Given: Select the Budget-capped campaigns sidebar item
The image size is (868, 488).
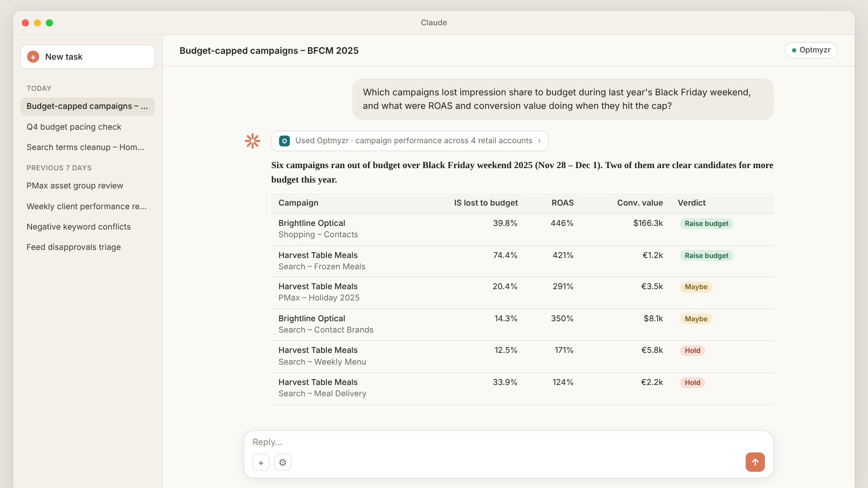Looking at the screenshot, I should coord(88,107).
